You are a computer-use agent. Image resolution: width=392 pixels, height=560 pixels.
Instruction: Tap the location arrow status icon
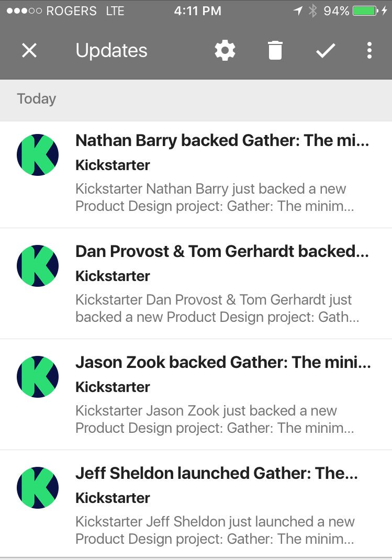pos(298,11)
